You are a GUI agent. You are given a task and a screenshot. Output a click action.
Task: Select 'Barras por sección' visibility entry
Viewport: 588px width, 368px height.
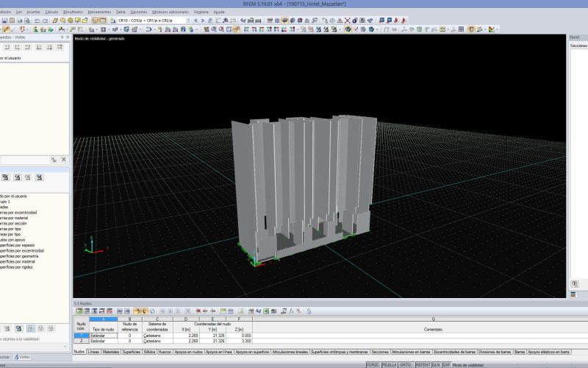point(13,224)
